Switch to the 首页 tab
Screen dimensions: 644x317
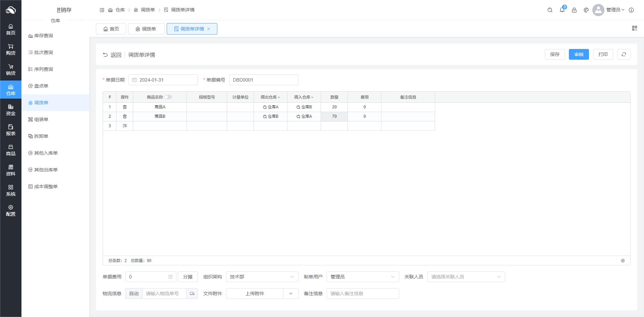pos(111,29)
